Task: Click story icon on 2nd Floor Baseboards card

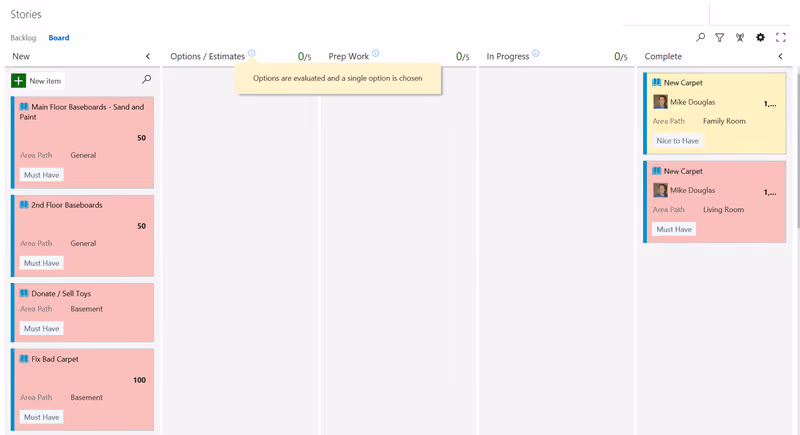Action: coord(24,204)
